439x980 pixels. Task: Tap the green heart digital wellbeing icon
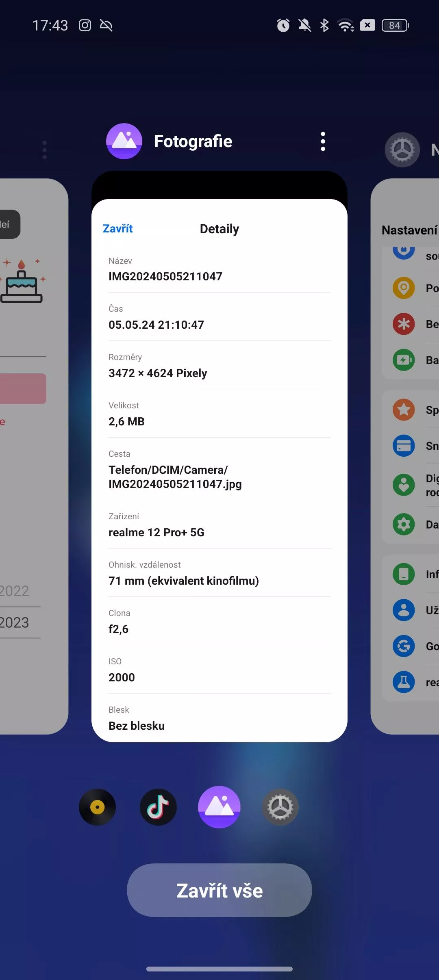click(x=404, y=485)
